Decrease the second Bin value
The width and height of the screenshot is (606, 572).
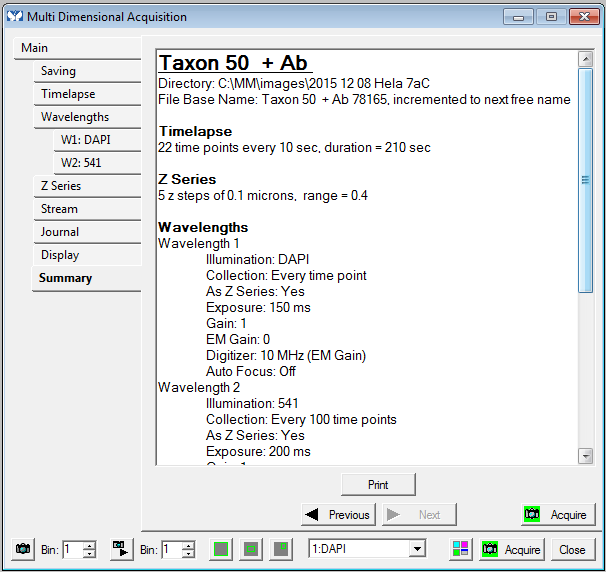(189, 553)
